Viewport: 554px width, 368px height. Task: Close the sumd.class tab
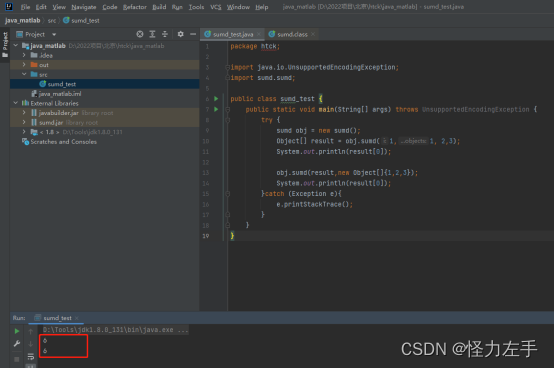pos(313,34)
